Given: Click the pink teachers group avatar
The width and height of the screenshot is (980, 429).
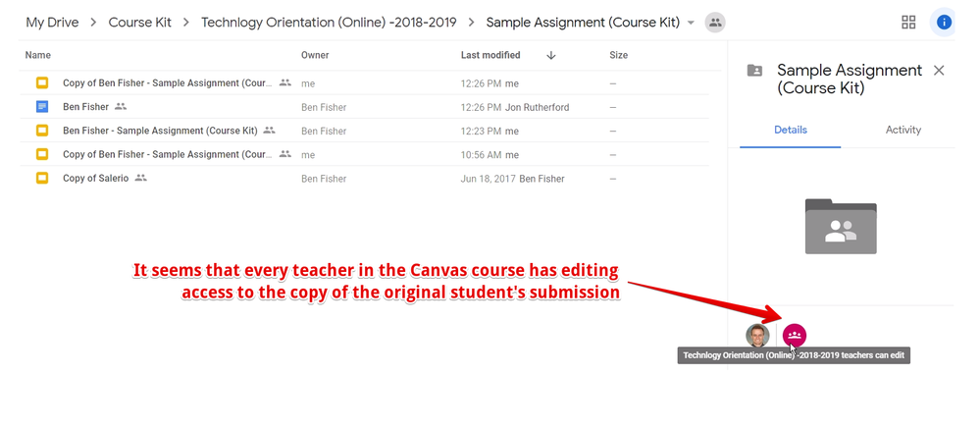Looking at the screenshot, I should [794, 336].
